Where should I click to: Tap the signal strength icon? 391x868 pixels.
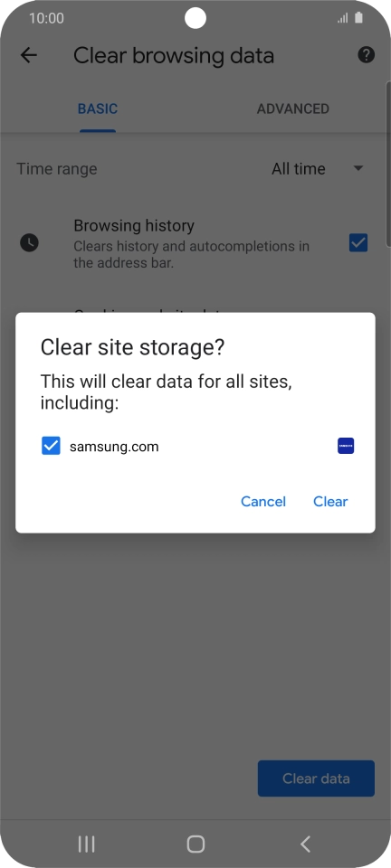[x=343, y=18]
